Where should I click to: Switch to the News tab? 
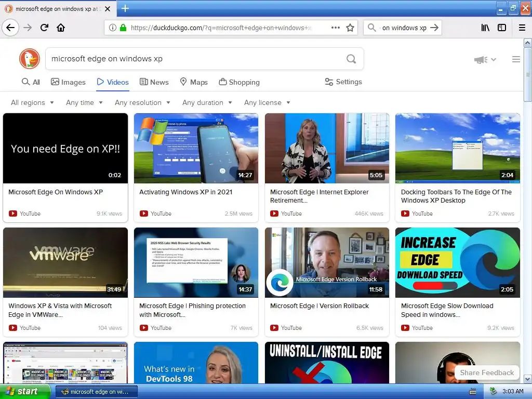pyautogui.click(x=154, y=82)
